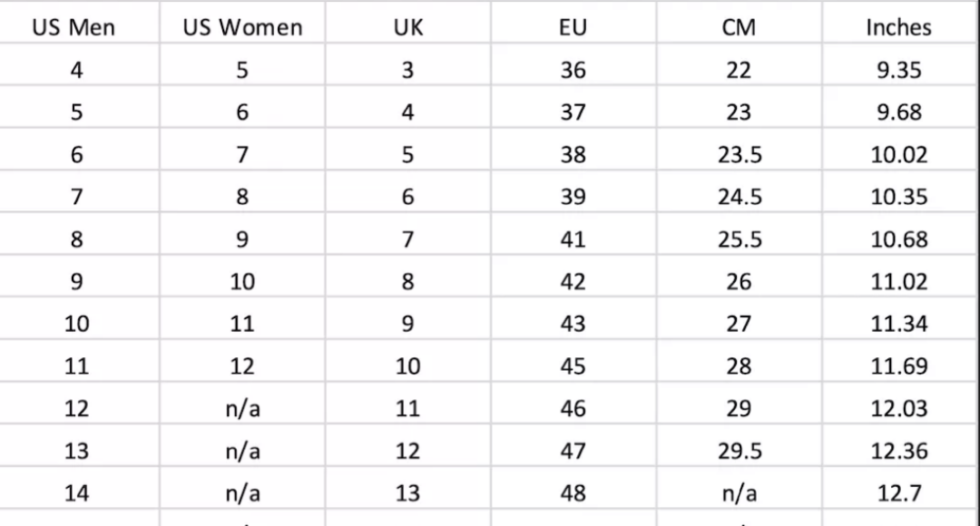Select the n/a cell in CM column
980x526 pixels.
click(739, 493)
